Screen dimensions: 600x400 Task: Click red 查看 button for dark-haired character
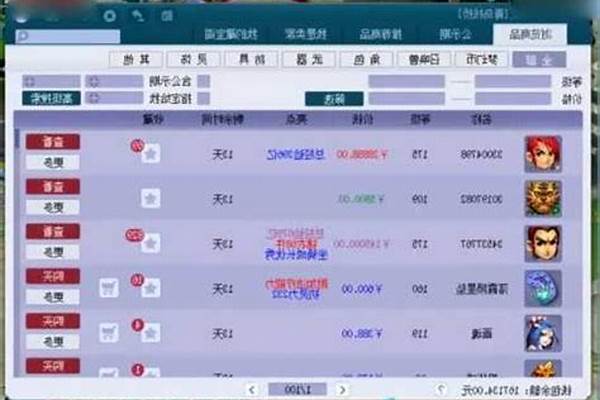tap(53, 232)
